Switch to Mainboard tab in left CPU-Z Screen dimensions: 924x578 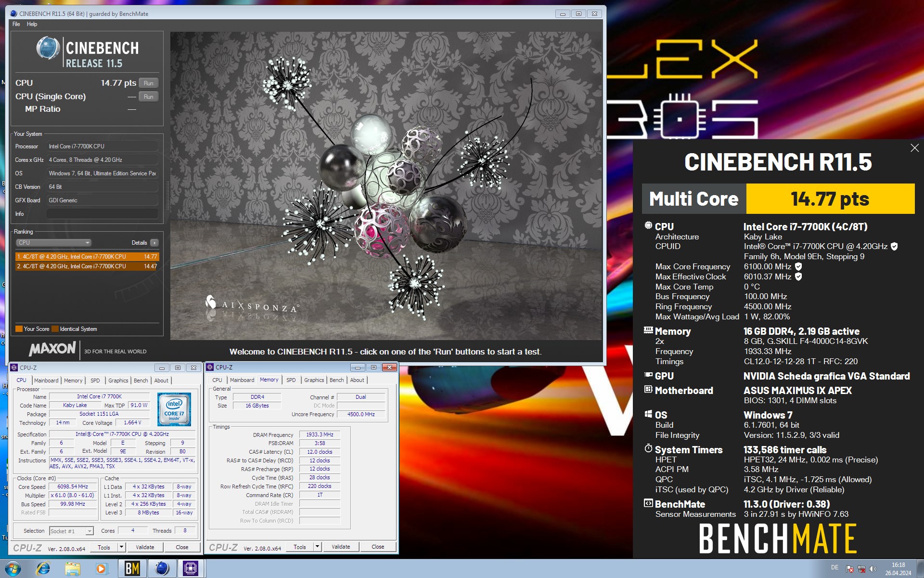pyautogui.click(x=46, y=381)
